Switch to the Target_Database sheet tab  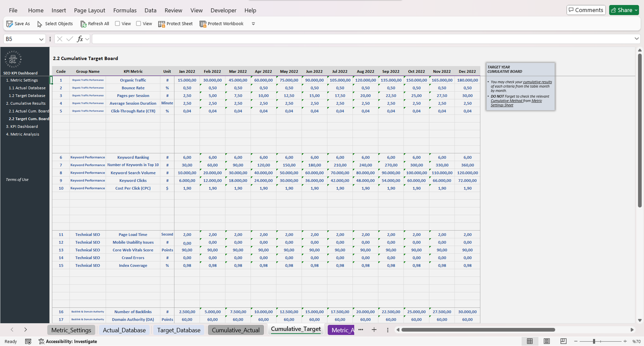(179, 330)
